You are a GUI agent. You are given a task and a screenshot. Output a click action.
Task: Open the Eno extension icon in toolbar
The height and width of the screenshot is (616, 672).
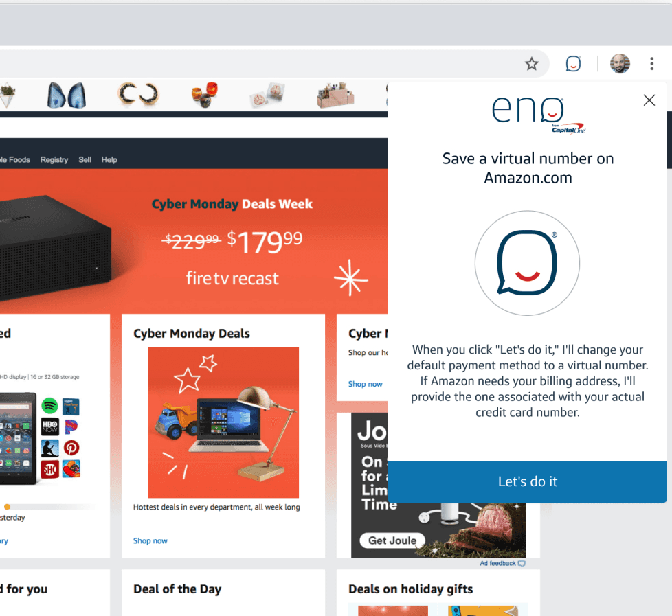click(x=573, y=64)
